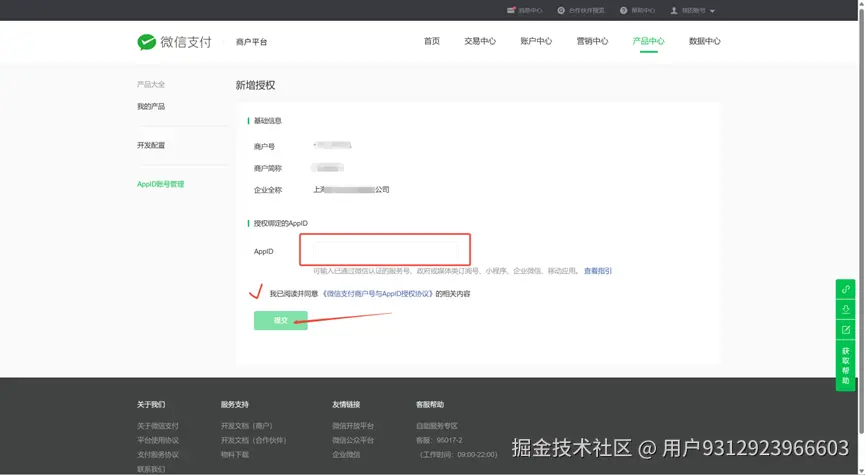Screen dimensions: 865x475
Task: Open the 物料下载 footer link
Action: (x=235, y=455)
